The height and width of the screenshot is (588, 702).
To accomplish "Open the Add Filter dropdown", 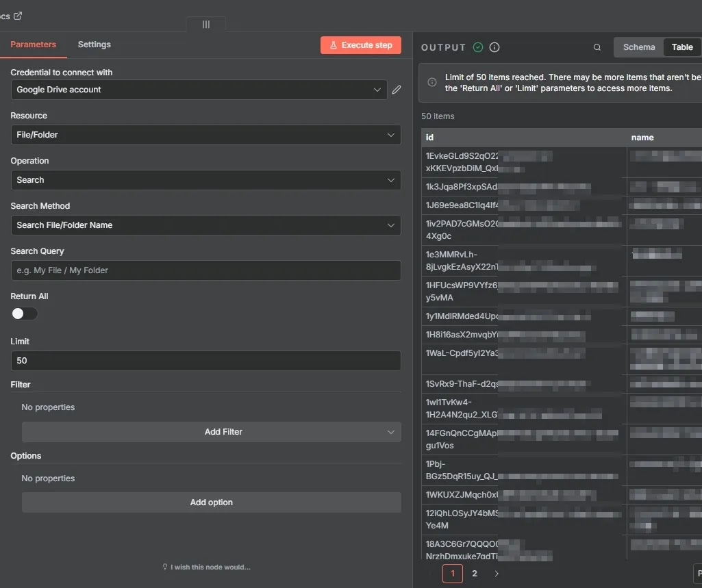I will point(212,433).
